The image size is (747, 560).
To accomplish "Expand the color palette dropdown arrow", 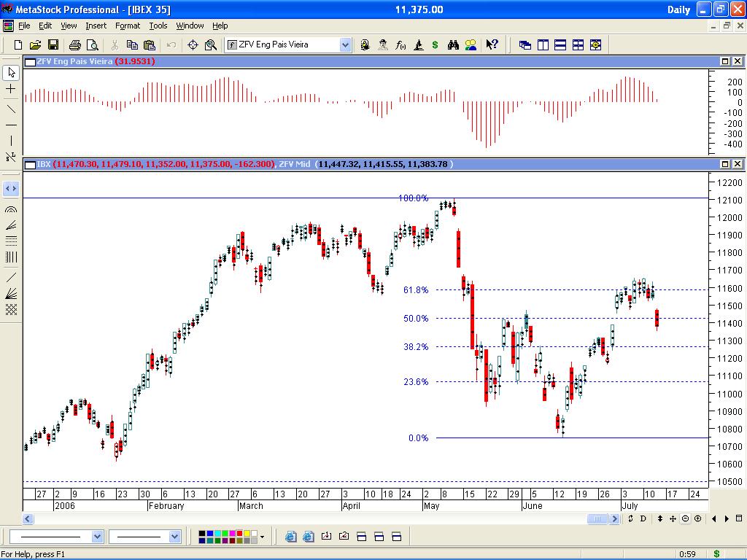I will 262,537.
